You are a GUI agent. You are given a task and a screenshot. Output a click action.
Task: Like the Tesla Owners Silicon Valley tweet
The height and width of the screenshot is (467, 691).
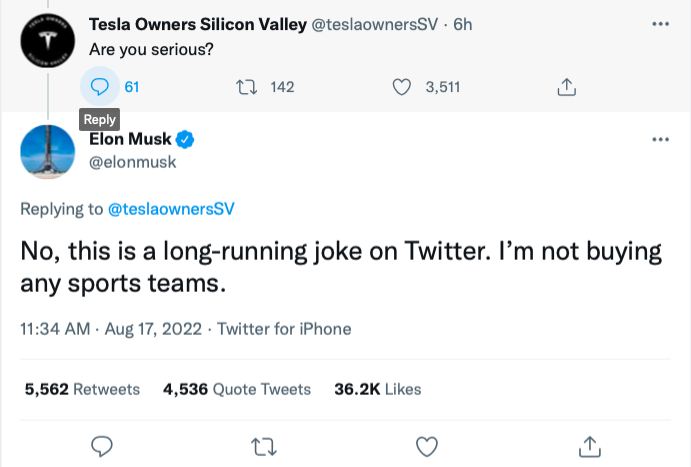click(x=402, y=87)
